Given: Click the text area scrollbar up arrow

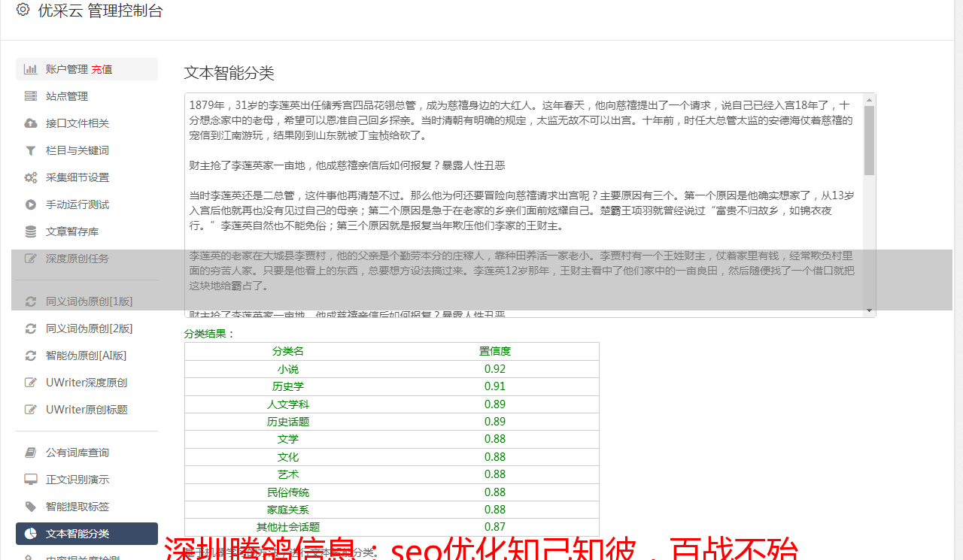Looking at the screenshot, I should [x=870, y=99].
